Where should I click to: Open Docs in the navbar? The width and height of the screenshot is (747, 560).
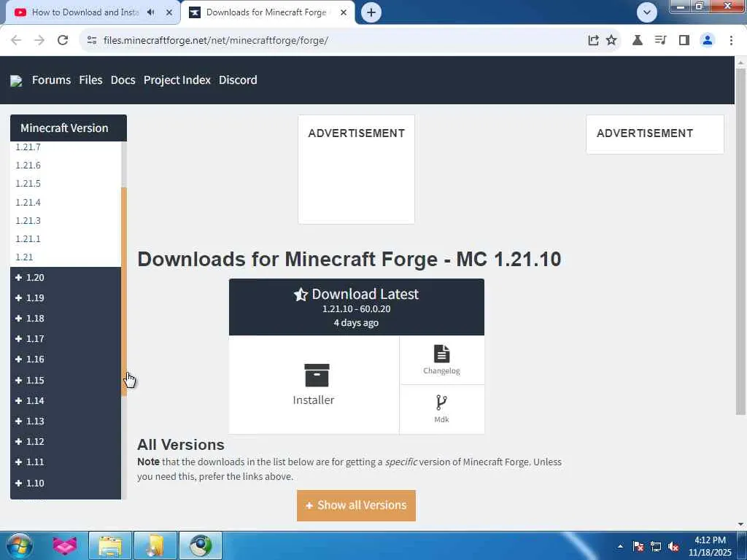123,80
